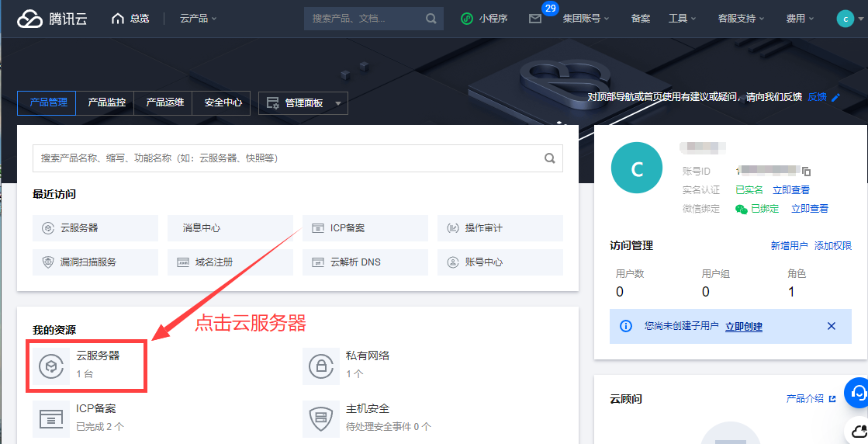This screenshot has height=444, width=868.
Task: Open the 管理面板 dropdown arrow
Action: point(338,103)
